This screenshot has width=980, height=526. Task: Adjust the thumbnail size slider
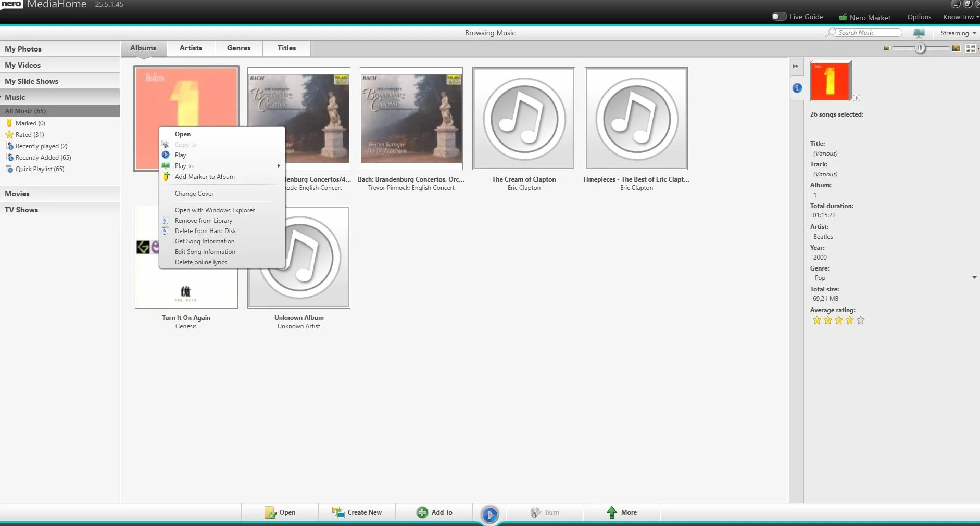(x=921, y=48)
